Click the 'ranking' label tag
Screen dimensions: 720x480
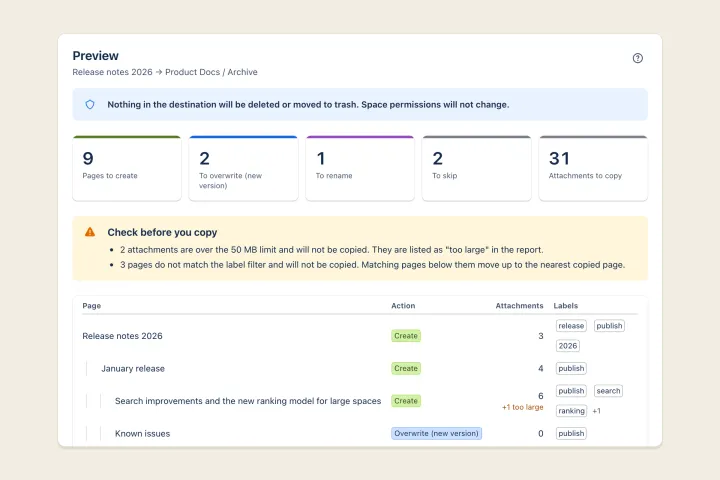point(571,411)
